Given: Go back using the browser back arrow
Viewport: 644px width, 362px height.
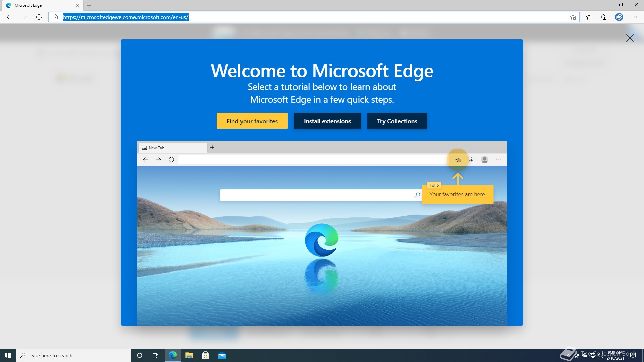Looking at the screenshot, I should click(x=9, y=17).
